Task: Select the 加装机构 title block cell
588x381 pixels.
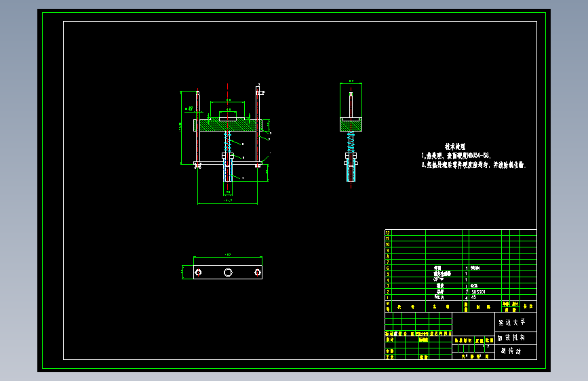Action: coord(511,338)
